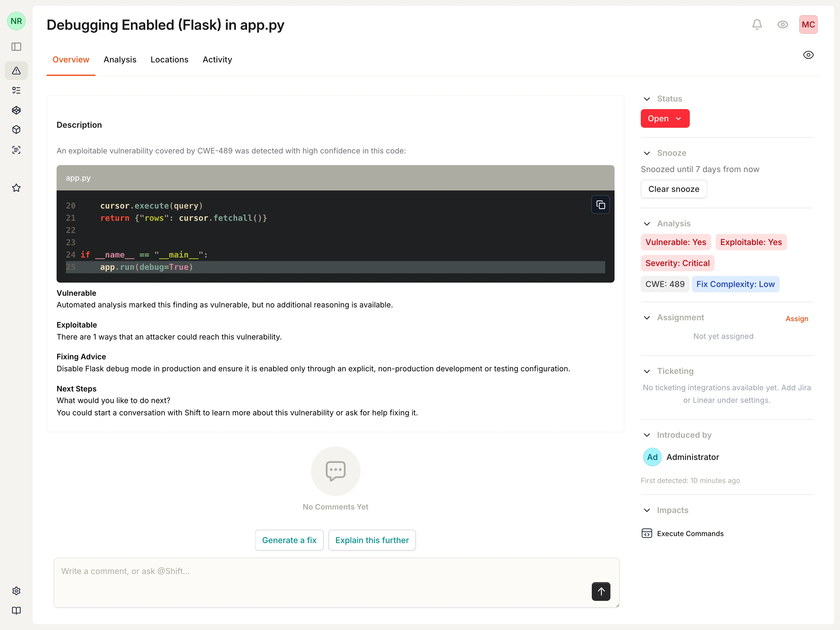Click the CWE: 489 badge

click(x=665, y=284)
